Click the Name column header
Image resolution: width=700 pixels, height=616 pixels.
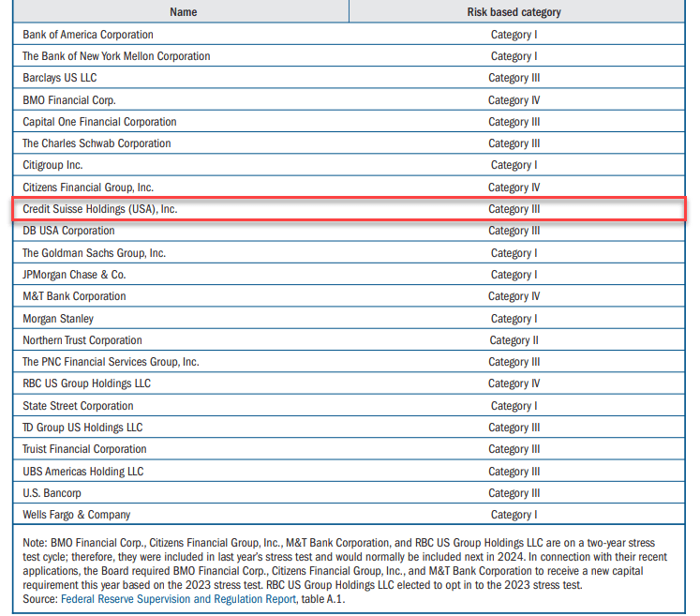(184, 12)
